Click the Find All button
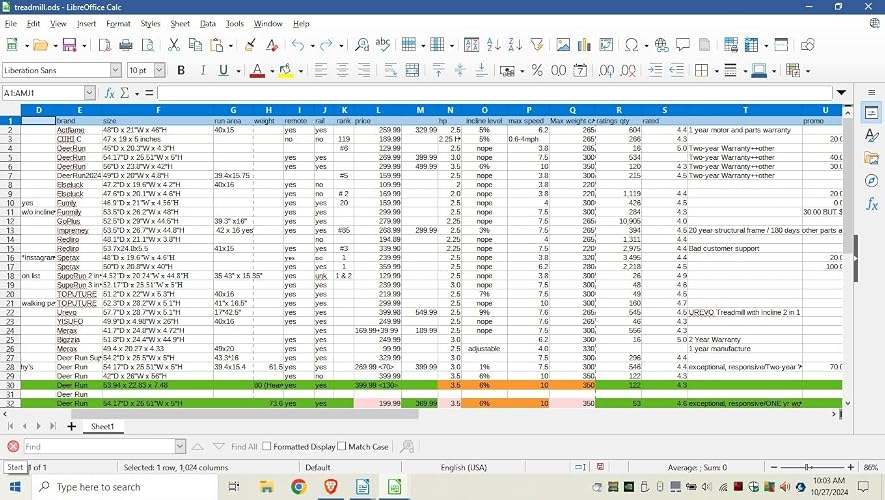 click(x=244, y=446)
